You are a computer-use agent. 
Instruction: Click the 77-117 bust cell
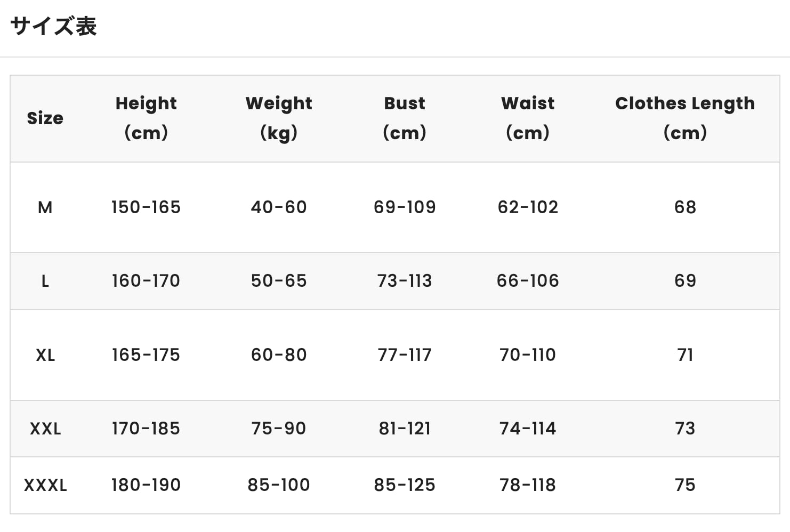(405, 355)
